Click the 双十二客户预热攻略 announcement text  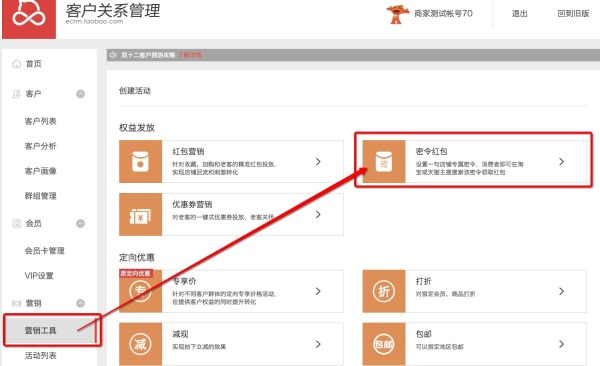148,55
